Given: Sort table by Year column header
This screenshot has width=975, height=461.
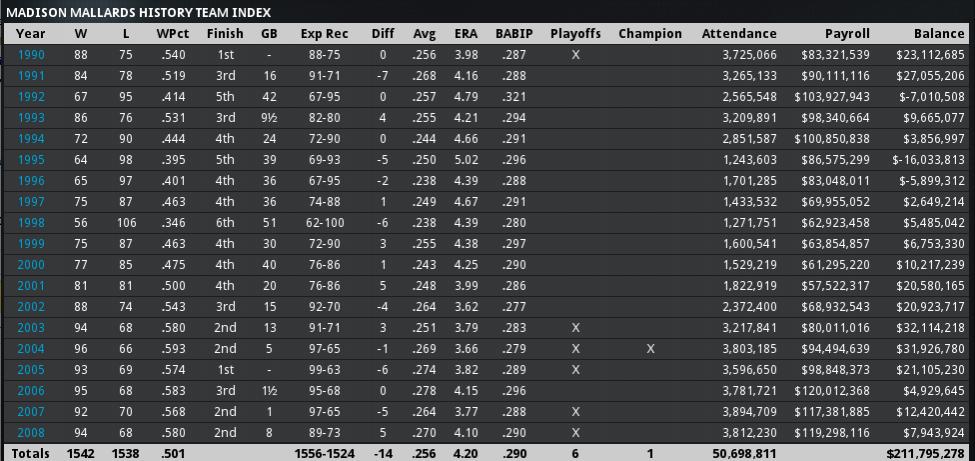Looking at the screenshot, I should pyautogui.click(x=31, y=33).
